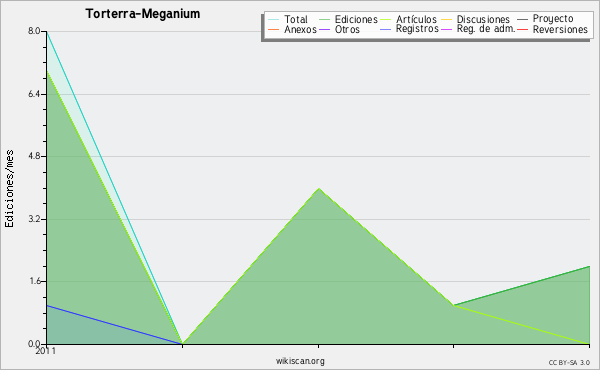The image size is (600, 370).
Task: Select the Otros legend entry
Action: point(339,29)
